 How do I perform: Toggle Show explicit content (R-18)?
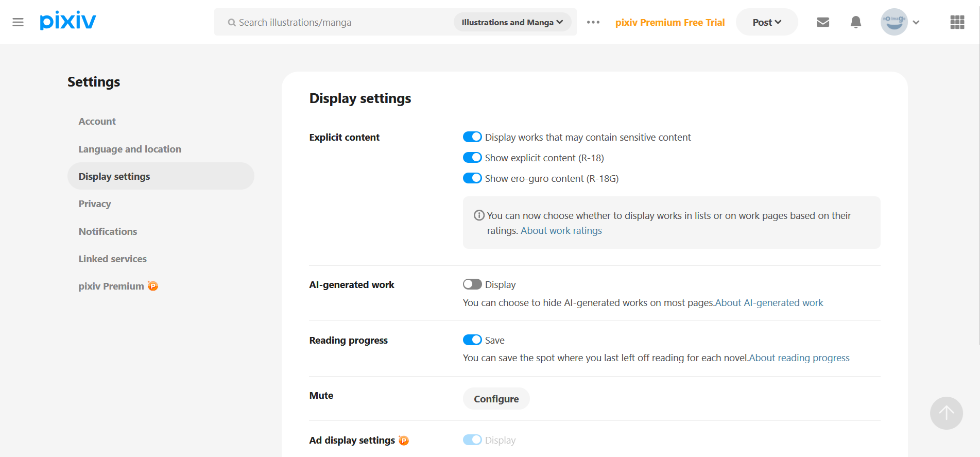click(472, 158)
